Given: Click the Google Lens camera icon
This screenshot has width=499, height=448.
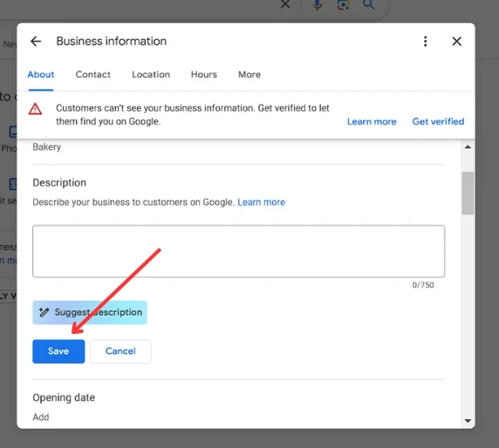Looking at the screenshot, I should tap(343, 4).
